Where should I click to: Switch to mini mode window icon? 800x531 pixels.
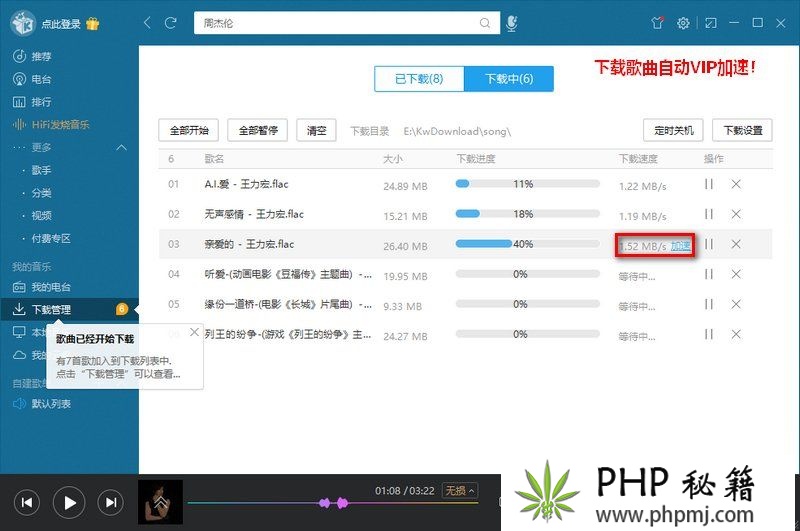point(711,22)
